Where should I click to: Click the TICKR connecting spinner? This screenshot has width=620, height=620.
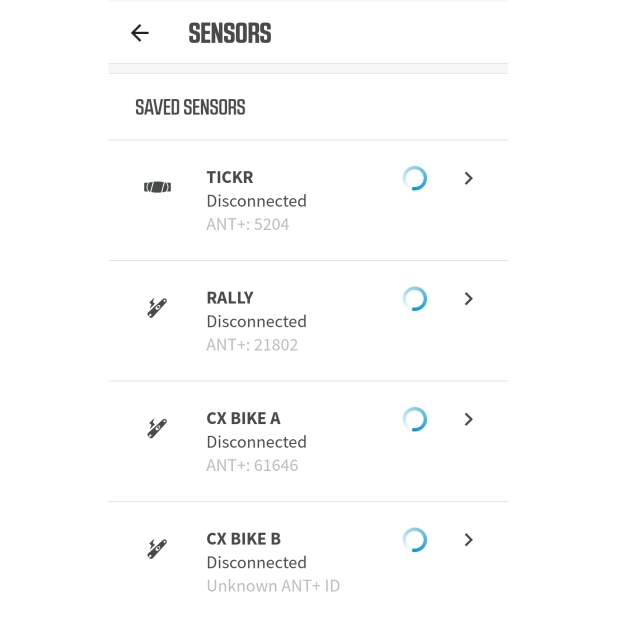tap(414, 178)
